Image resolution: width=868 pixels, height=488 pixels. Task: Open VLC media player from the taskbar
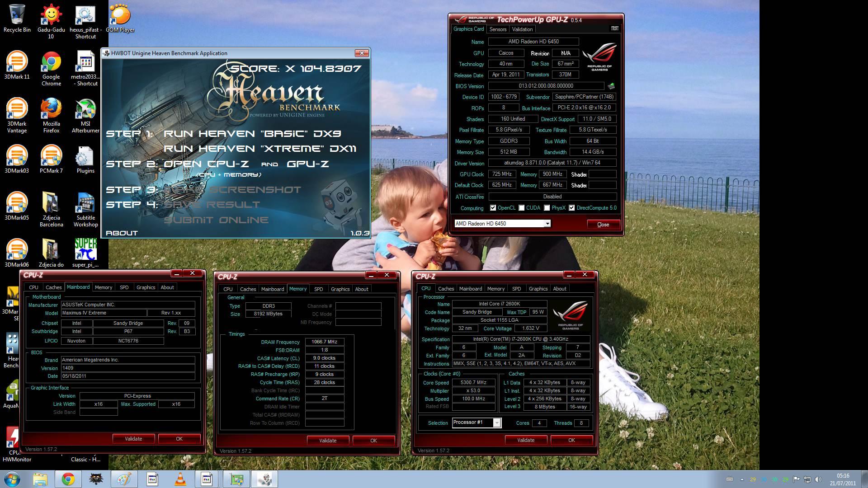[x=180, y=479]
